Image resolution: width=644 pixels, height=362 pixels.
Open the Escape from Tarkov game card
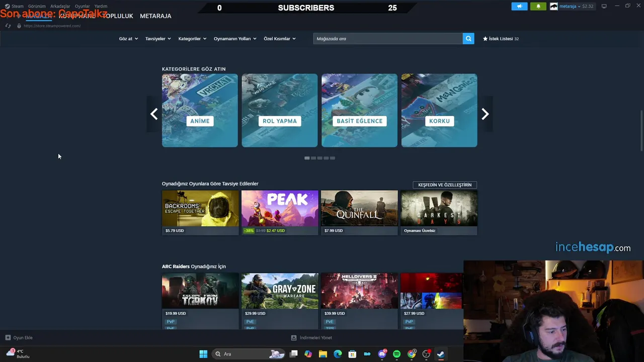coord(200,301)
